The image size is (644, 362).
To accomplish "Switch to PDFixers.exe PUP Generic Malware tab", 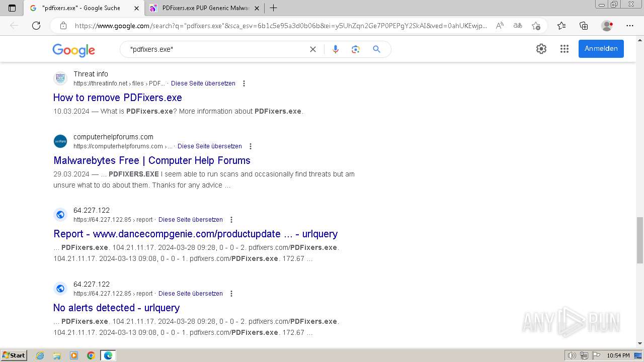I will 205,8.
